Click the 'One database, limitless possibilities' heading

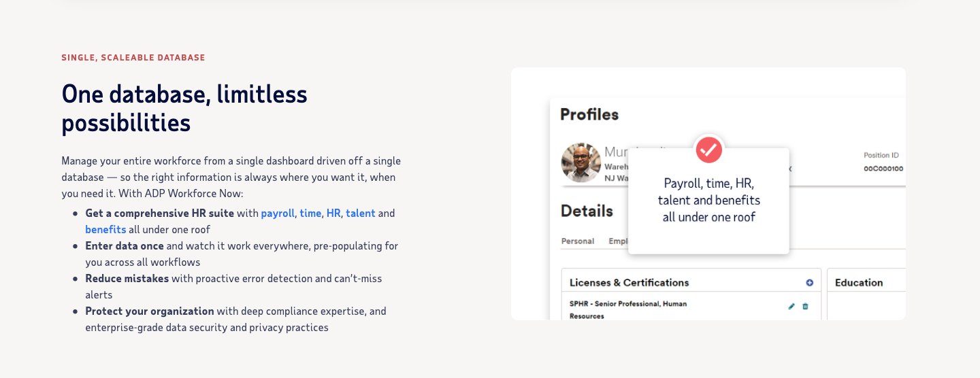click(184, 108)
